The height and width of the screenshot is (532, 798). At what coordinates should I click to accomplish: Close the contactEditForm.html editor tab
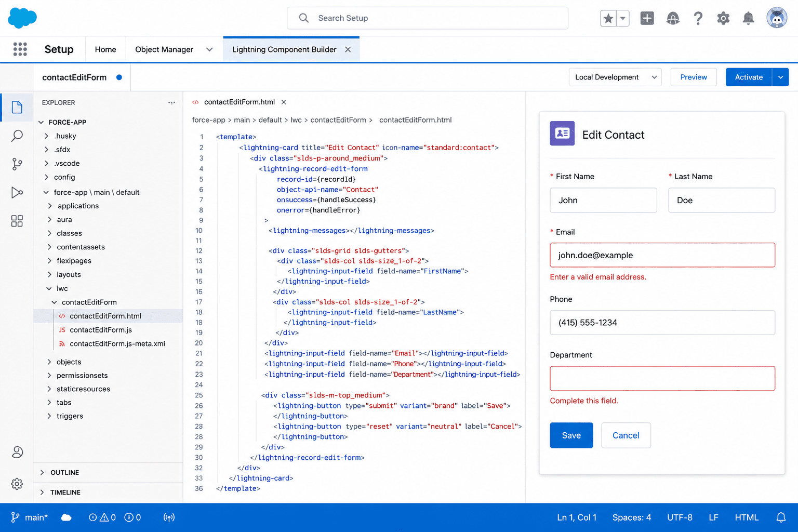click(284, 102)
